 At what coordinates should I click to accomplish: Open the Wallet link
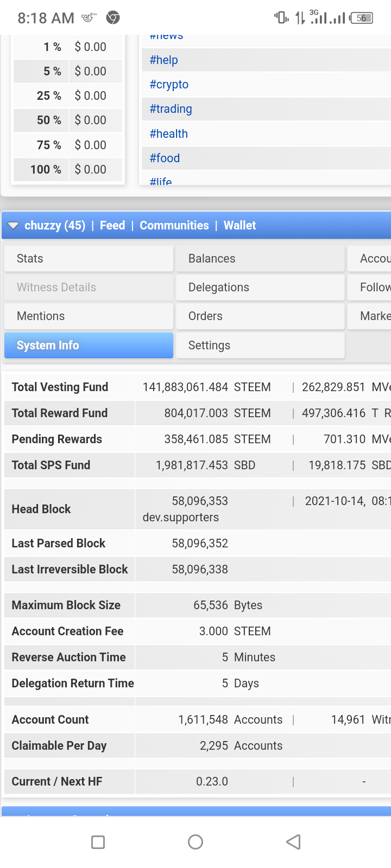pos(239,226)
